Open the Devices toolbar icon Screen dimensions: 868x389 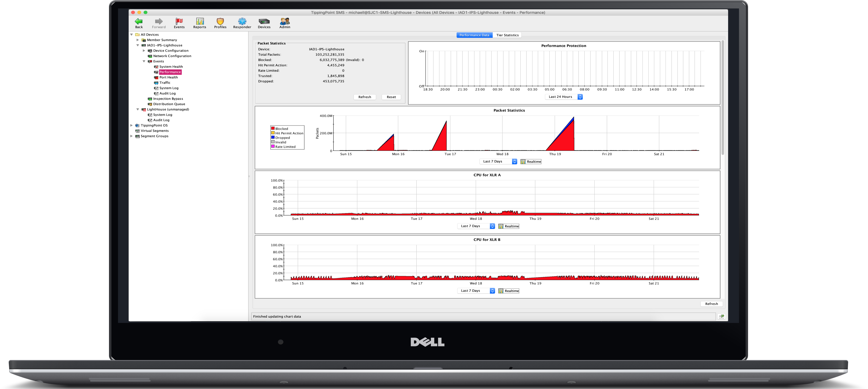[264, 21]
